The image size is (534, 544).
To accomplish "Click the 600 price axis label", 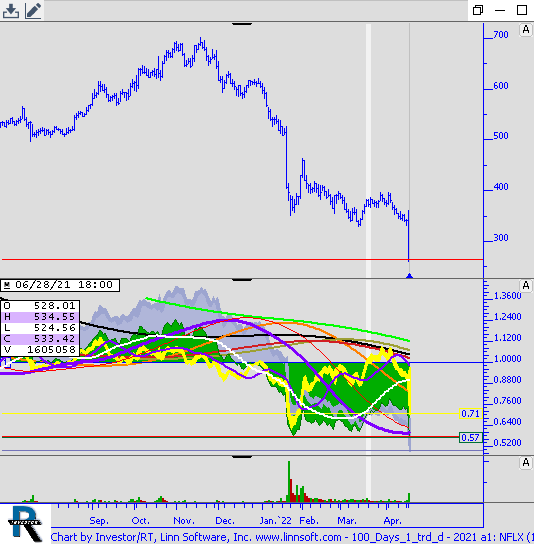I will click(501, 86).
